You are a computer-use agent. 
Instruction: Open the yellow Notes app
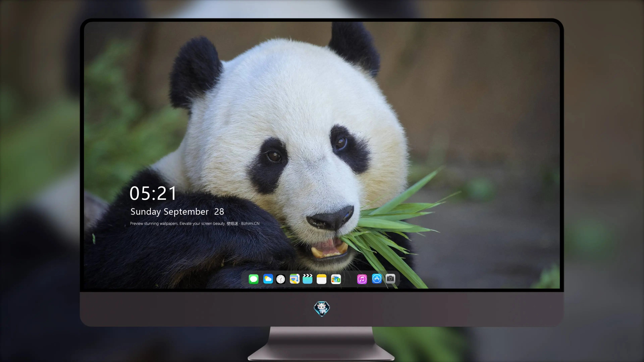pyautogui.click(x=321, y=279)
